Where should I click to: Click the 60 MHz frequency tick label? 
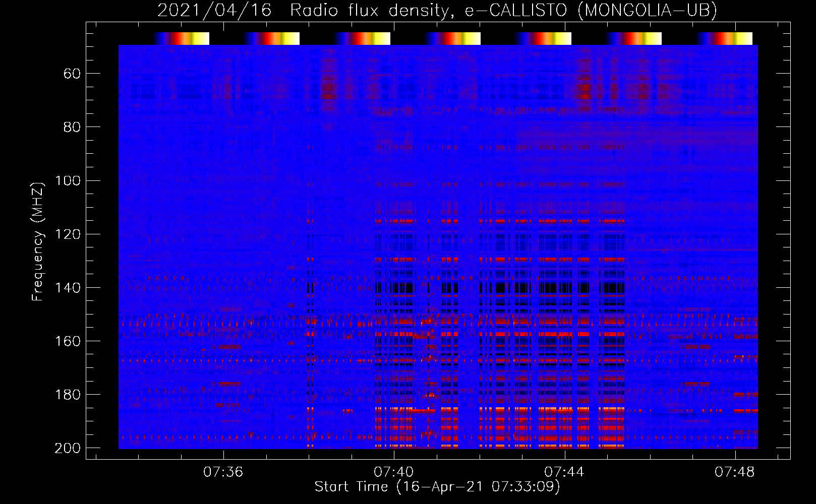(x=72, y=74)
